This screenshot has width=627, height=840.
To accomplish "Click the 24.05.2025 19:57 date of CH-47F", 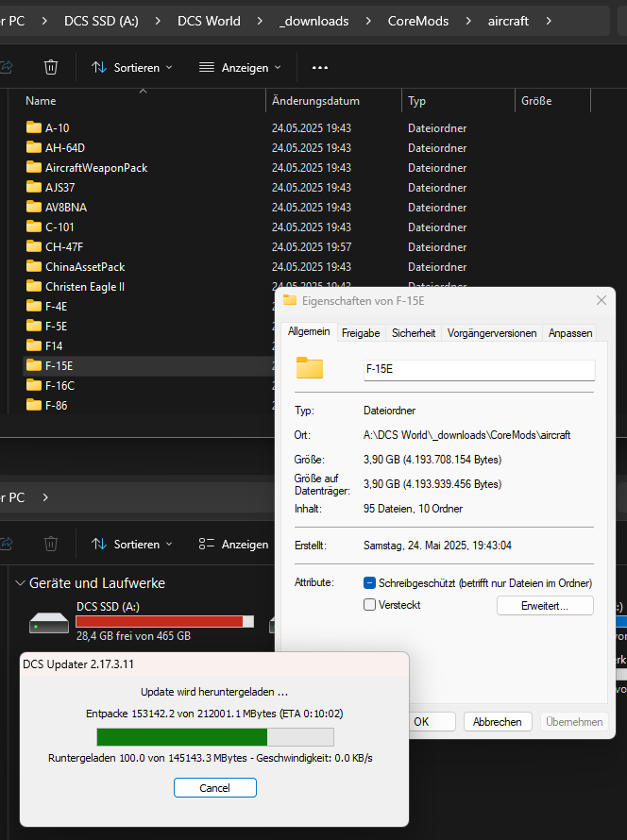I will [x=312, y=247].
